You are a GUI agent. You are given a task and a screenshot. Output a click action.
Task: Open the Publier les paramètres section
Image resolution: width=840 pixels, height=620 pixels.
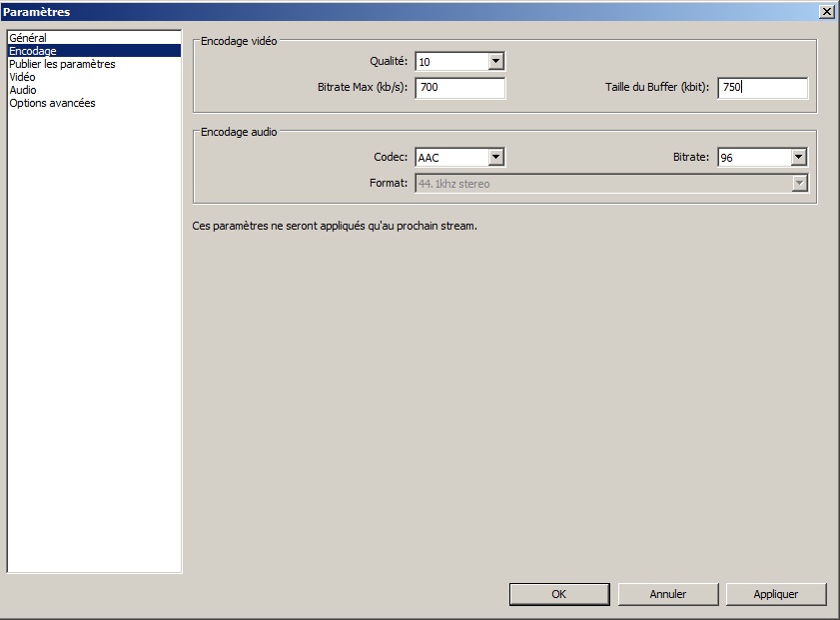[62, 64]
